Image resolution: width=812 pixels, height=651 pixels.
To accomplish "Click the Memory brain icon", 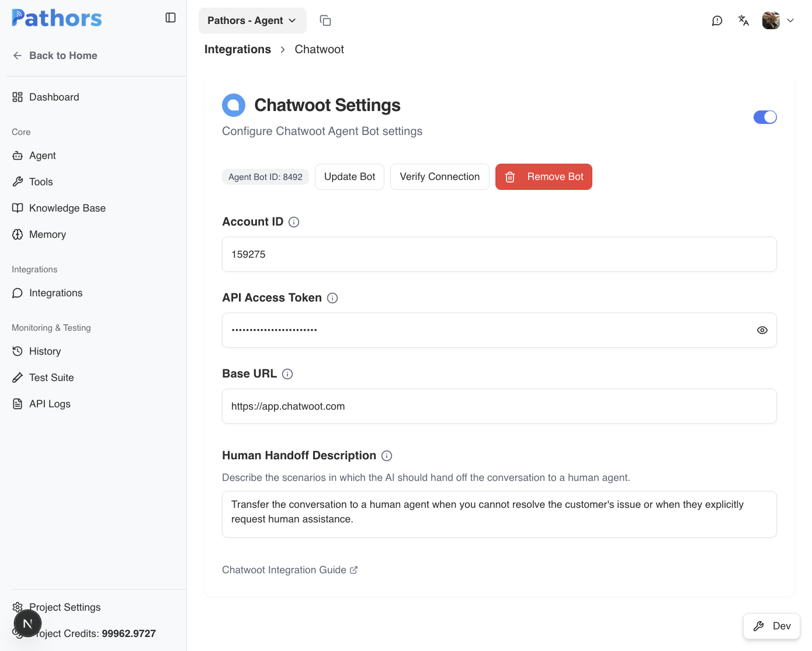I will tap(18, 234).
